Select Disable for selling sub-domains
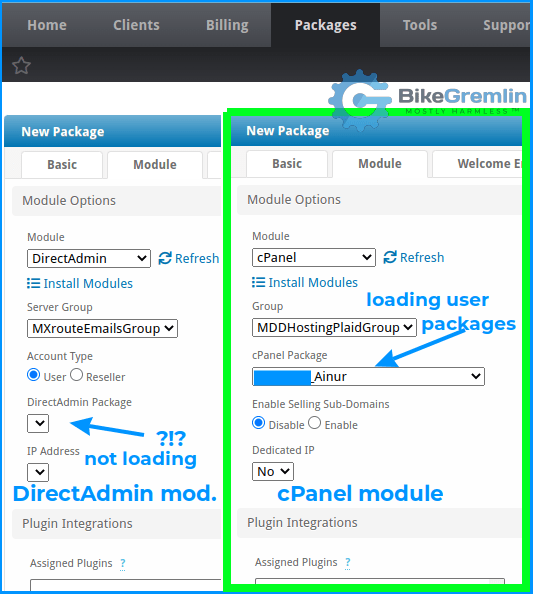 [x=258, y=423]
